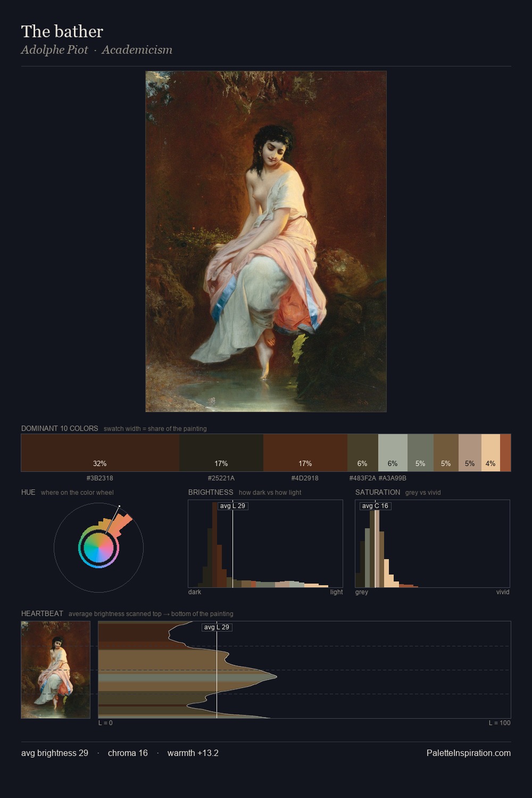This screenshot has height=798, width=532.
Task: Select the peach 4% swatch
Action: (x=491, y=453)
